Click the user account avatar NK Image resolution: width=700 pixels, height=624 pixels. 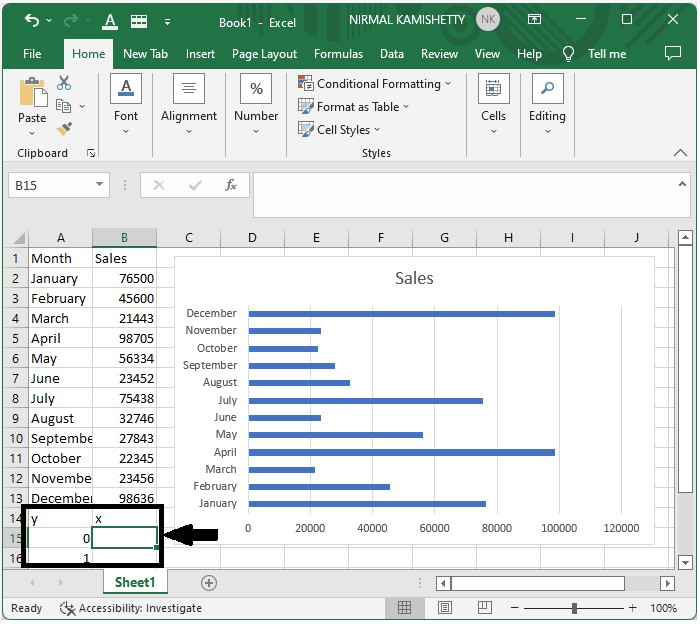(487, 20)
